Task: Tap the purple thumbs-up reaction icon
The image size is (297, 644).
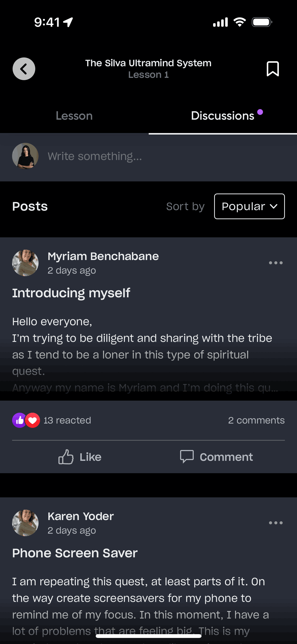Action: click(x=19, y=420)
